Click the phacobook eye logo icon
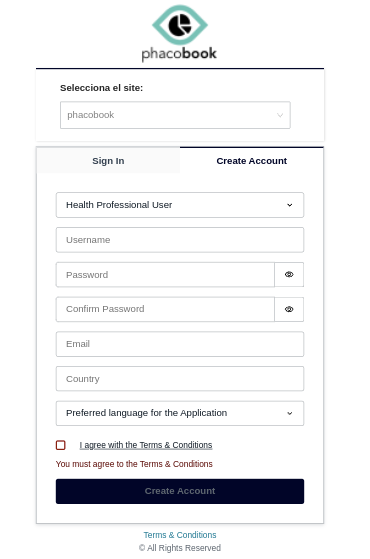Screen dimensions: 370x559 [x=180, y=25]
